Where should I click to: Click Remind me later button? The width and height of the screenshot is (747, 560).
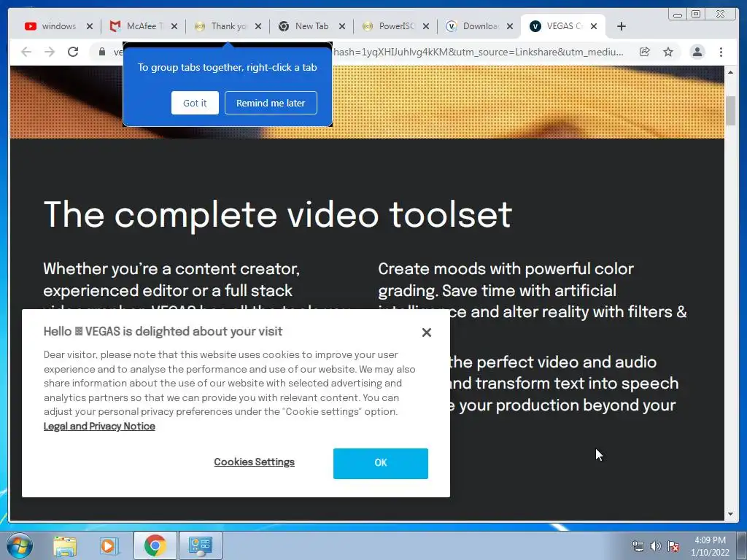(x=271, y=103)
